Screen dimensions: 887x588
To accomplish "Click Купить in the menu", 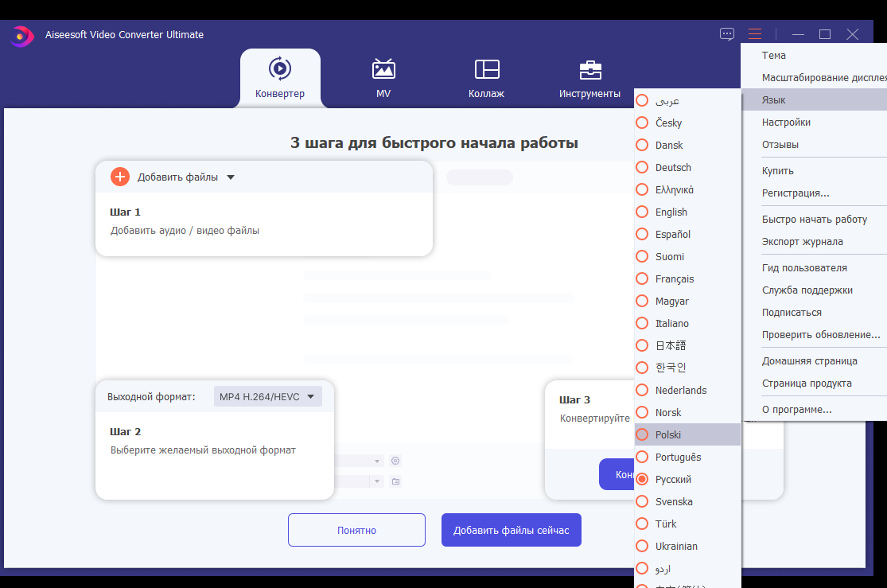I will (x=814, y=171).
